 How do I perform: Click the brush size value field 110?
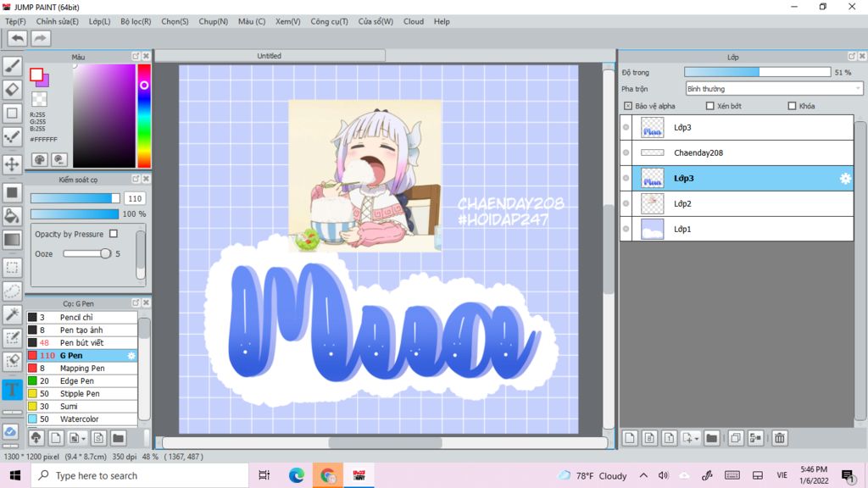click(135, 198)
